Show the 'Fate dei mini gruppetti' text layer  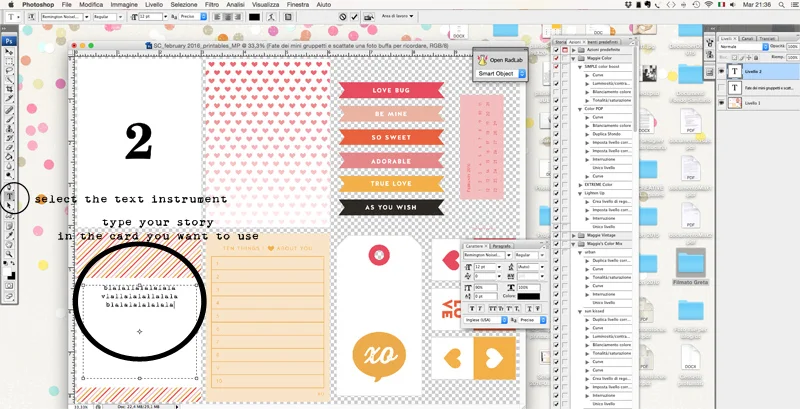[x=721, y=88]
